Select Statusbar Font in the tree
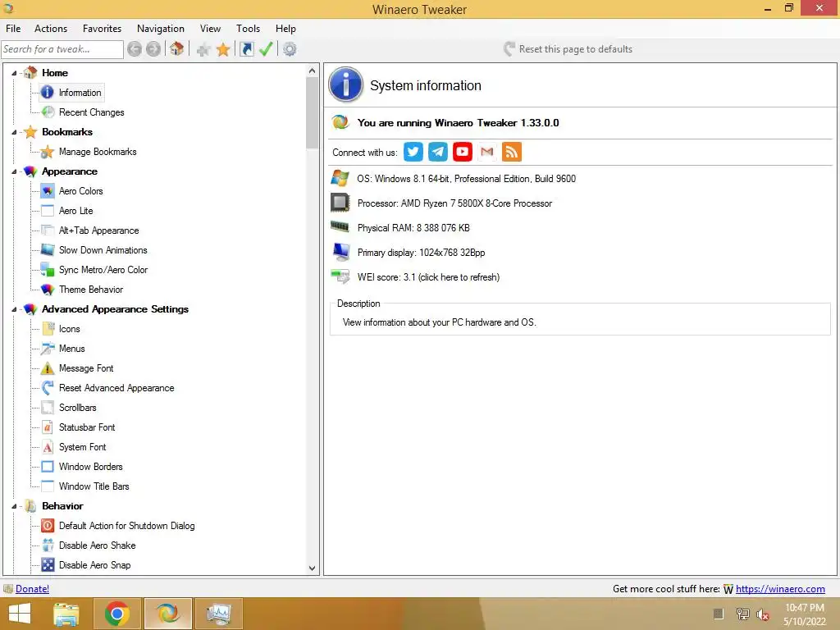Screen dimensions: 840x630 coord(87,427)
